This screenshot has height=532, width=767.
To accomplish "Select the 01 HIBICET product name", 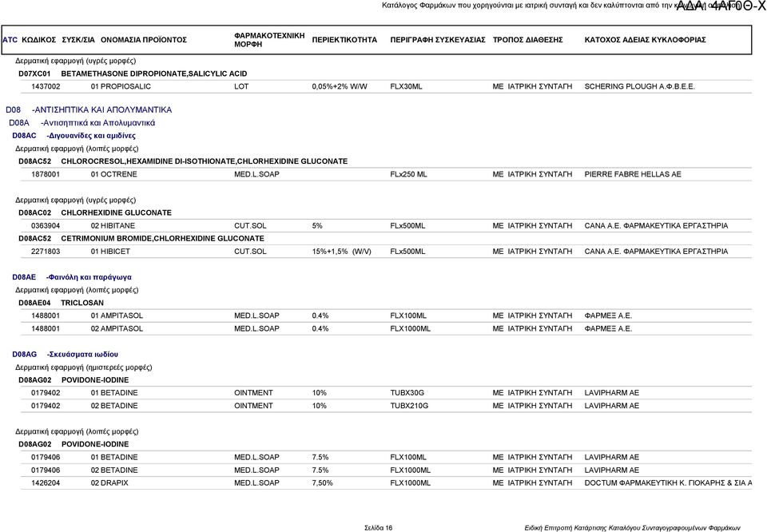I will 110,252.
